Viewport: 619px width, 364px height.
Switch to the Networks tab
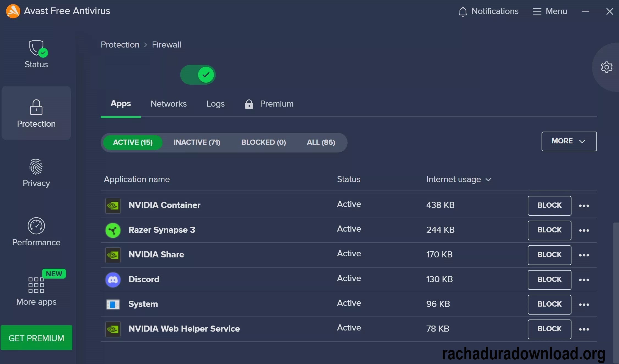tap(169, 104)
